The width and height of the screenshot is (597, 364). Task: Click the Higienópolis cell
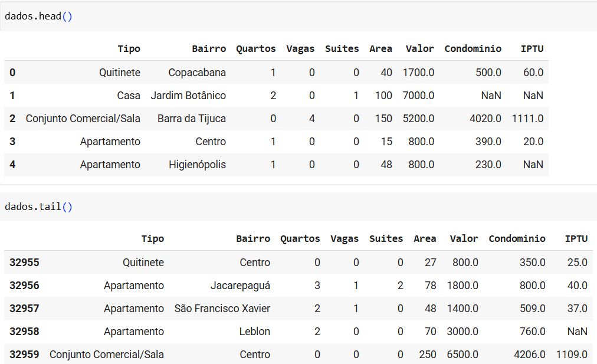pos(197,165)
